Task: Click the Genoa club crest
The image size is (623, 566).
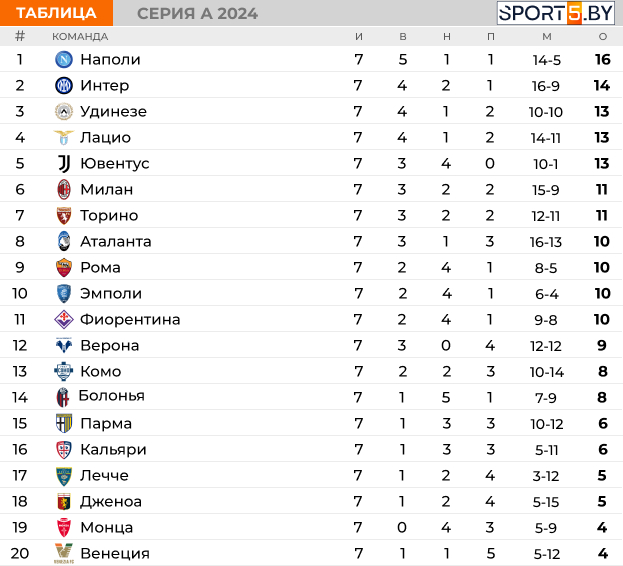Action: click(64, 501)
